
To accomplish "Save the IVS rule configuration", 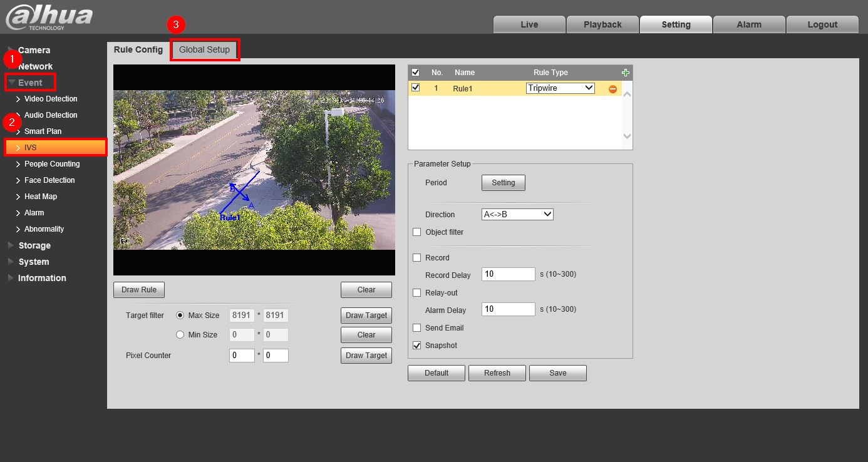I will click(557, 373).
